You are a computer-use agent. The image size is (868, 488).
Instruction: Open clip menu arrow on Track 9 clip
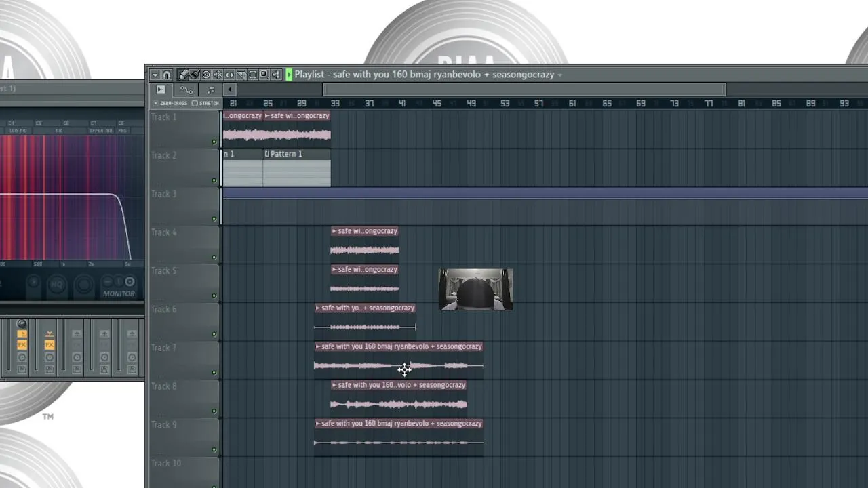coord(318,424)
